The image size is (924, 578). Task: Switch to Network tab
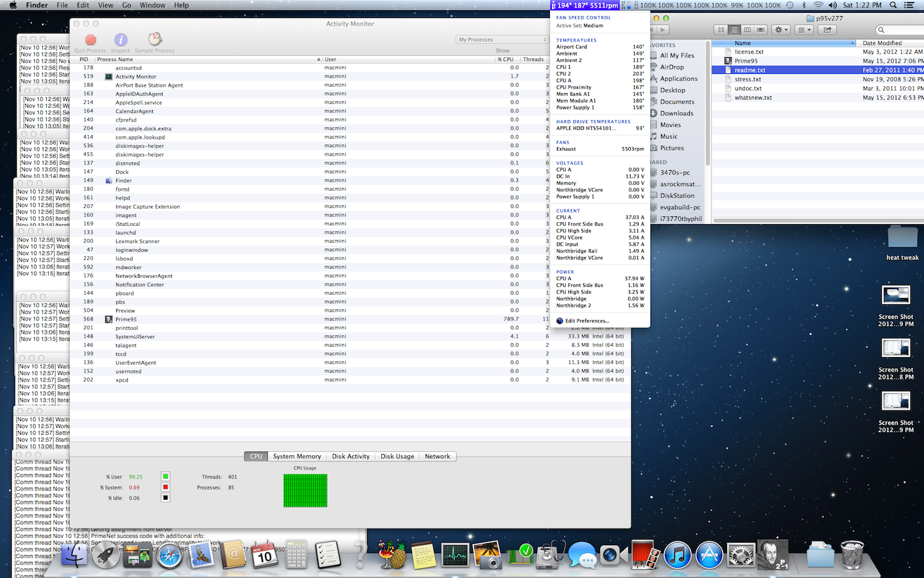438,456
